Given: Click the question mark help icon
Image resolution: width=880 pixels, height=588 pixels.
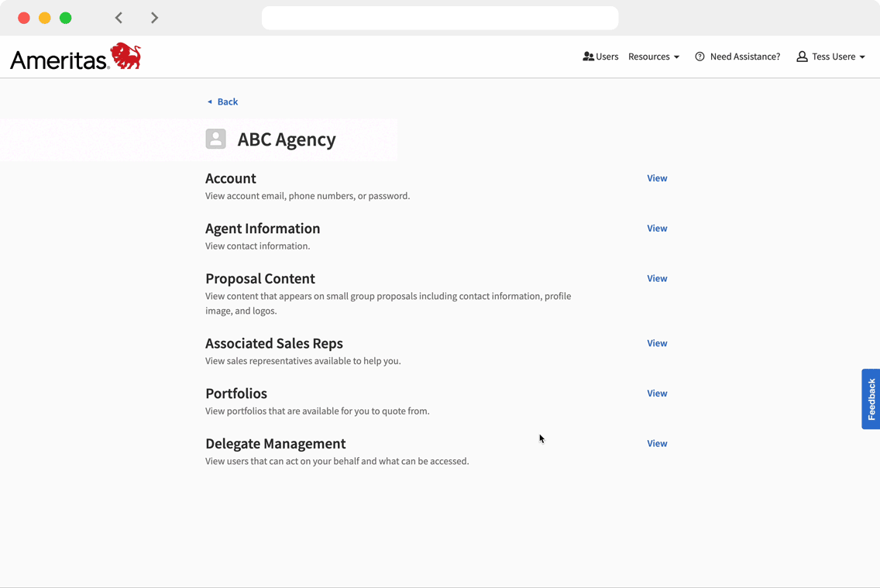Looking at the screenshot, I should [x=700, y=57].
